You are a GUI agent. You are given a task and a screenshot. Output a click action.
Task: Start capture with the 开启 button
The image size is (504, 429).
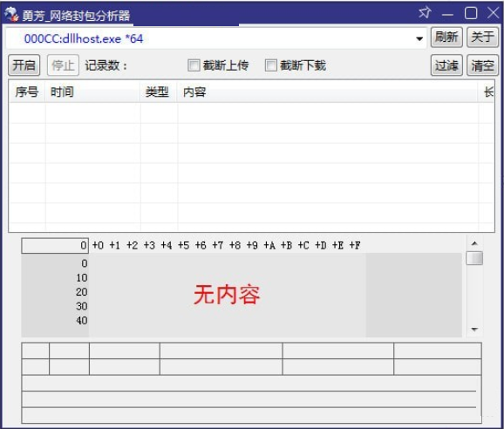click(x=24, y=65)
